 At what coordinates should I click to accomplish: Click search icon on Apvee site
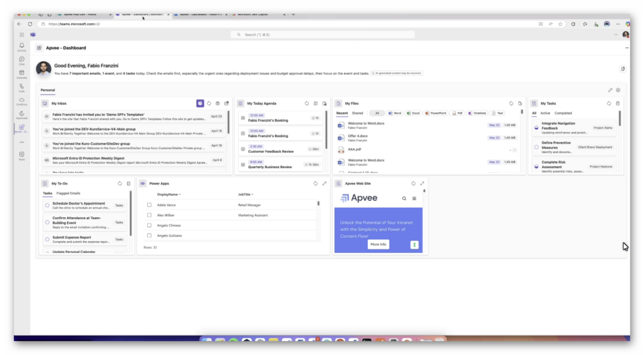[x=404, y=198]
